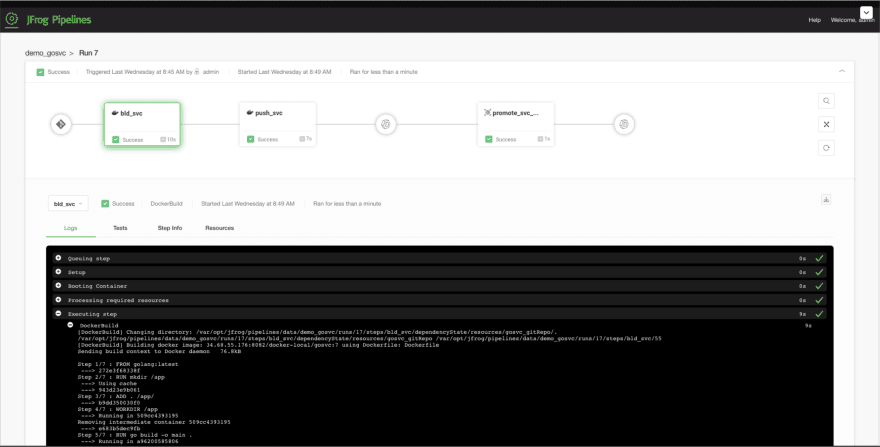The height and width of the screenshot is (447, 880).
Task: Click the admin user link in trigger info
Action: tap(211, 72)
